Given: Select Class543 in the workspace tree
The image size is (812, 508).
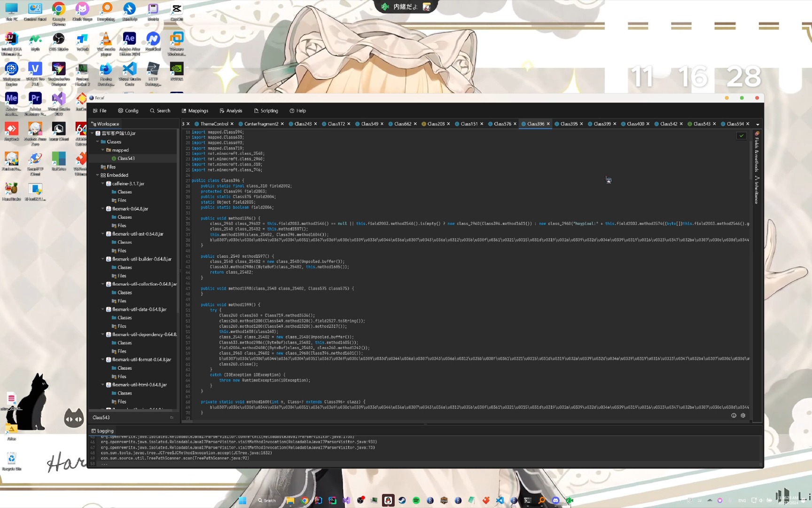Looking at the screenshot, I should pos(126,159).
